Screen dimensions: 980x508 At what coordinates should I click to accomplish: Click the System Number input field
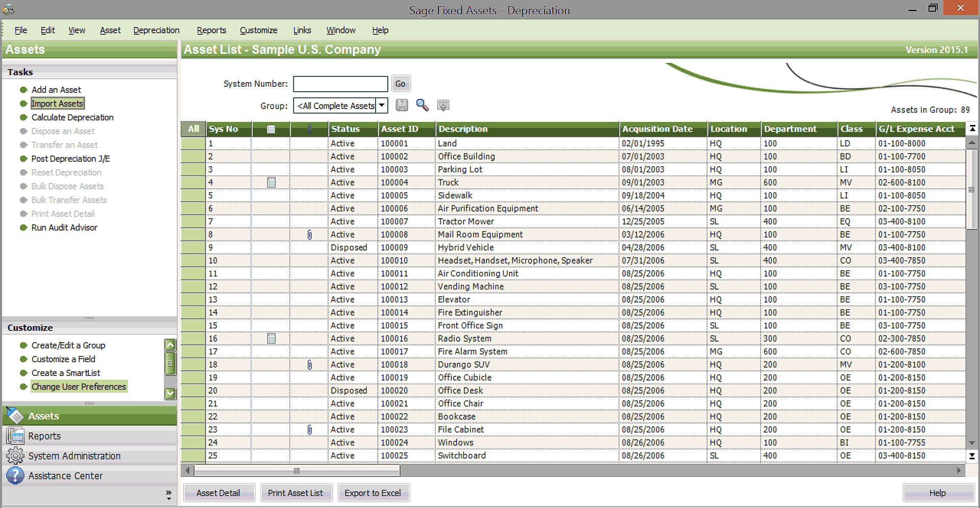tap(340, 84)
